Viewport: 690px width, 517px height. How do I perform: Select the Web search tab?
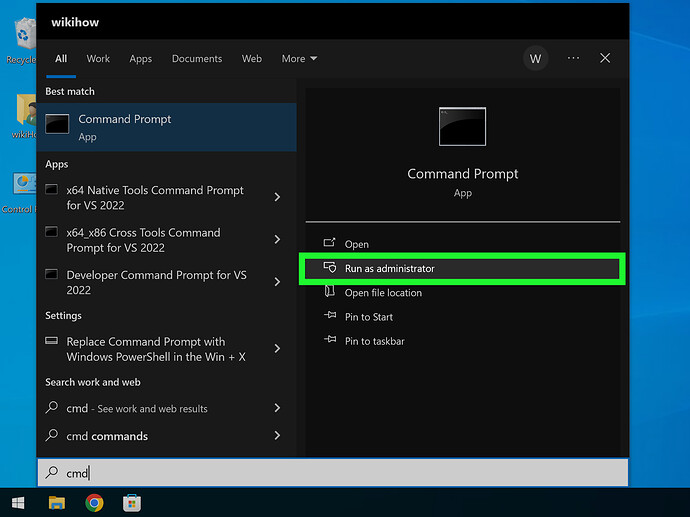pos(252,59)
